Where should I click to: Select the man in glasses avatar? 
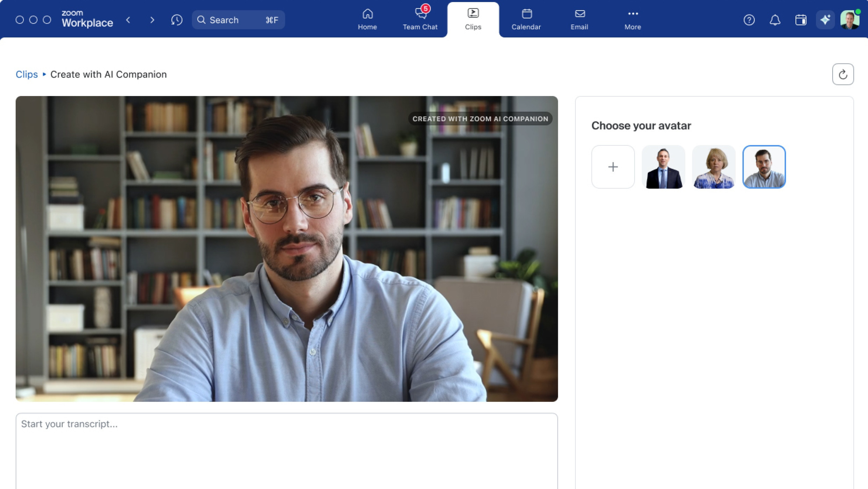(764, 167)
